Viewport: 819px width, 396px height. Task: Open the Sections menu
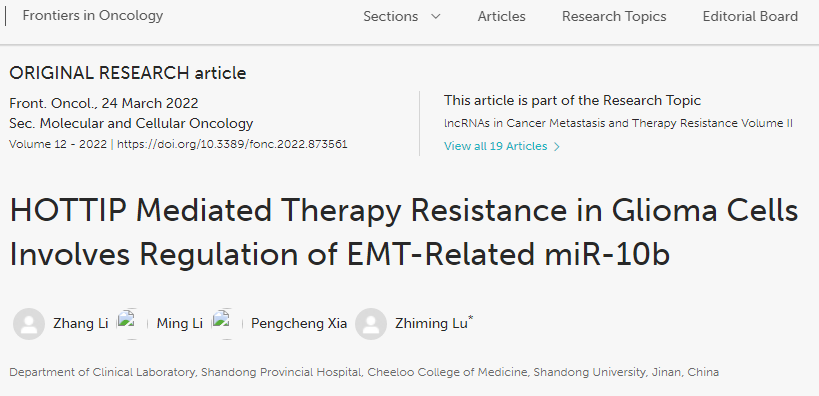point(402,17)
